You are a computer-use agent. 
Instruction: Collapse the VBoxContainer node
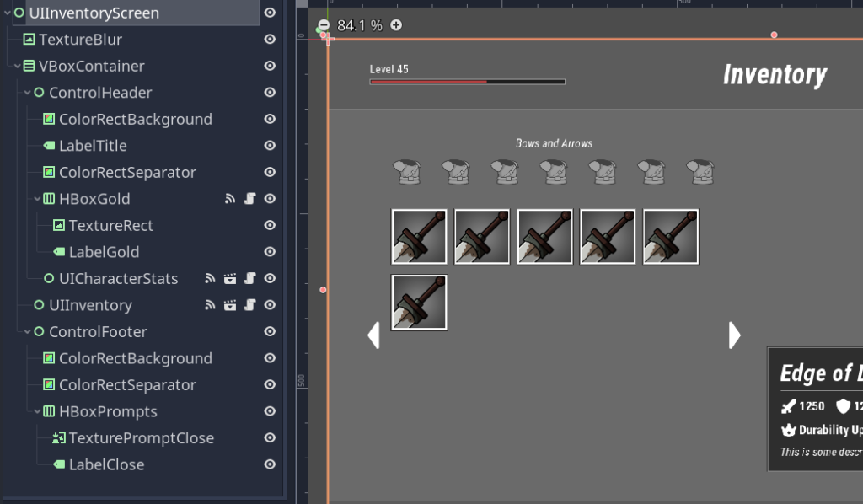18,66
